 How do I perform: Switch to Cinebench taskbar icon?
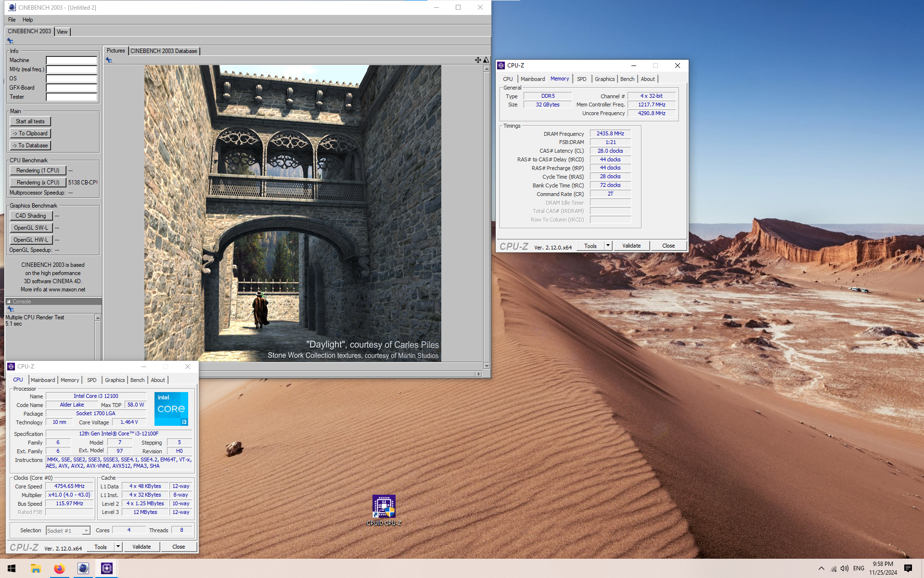tap(83, 568)
